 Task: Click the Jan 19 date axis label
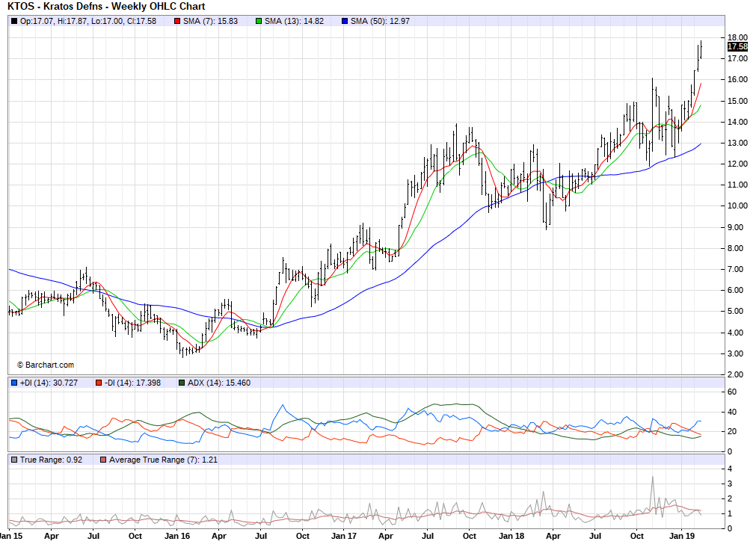click(x=682, y=536)
